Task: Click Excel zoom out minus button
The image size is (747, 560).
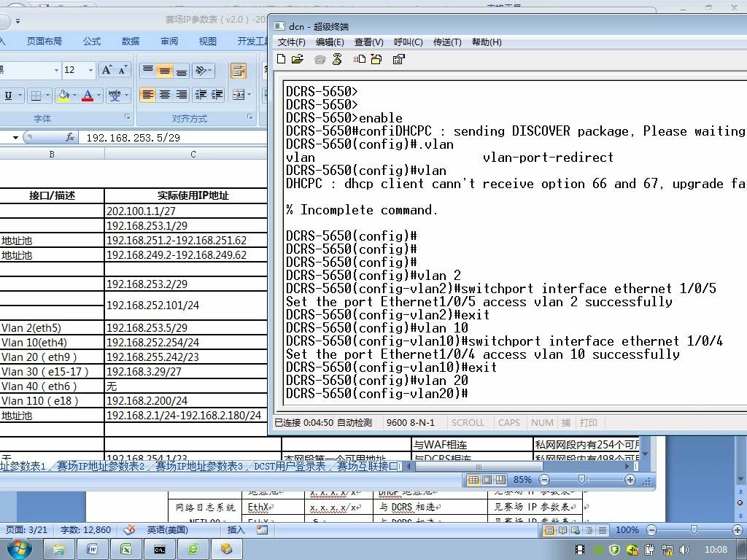Action: click(x=544, y=480)
